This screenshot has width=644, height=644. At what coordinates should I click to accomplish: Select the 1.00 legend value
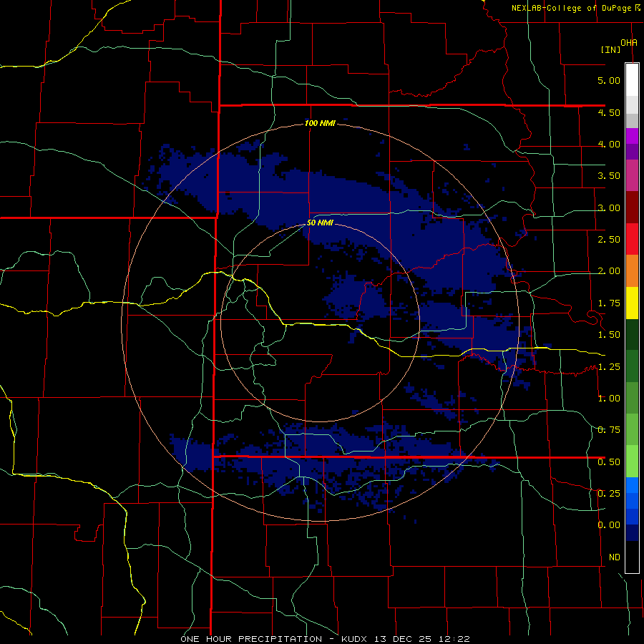point(609,399)
